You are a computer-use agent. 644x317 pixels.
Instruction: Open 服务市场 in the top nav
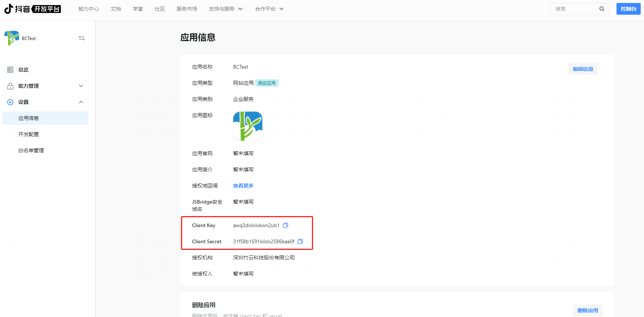click(187, 9)
